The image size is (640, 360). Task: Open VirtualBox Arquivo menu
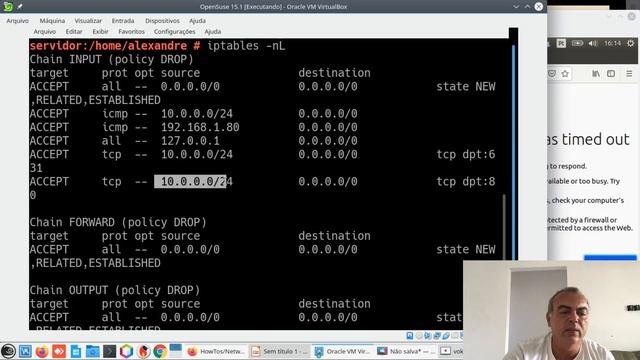coord(18,20)
